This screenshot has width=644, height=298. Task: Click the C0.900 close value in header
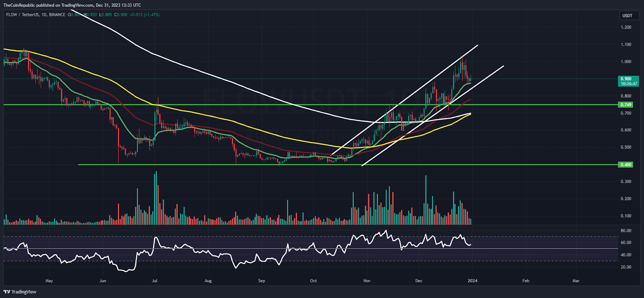pyautogui.click(x=121, y=15)
